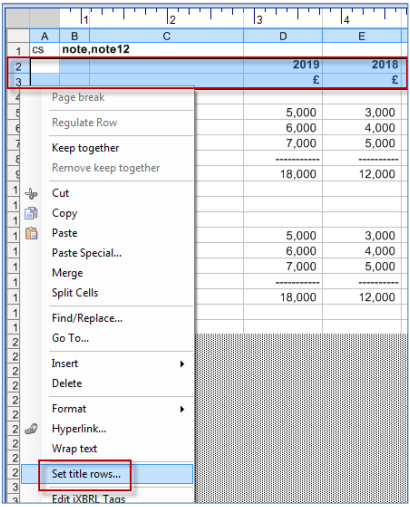This screenshot has width=410, height=507.
Task: Click the £ cell under 2018
Action: coord(362,80)
